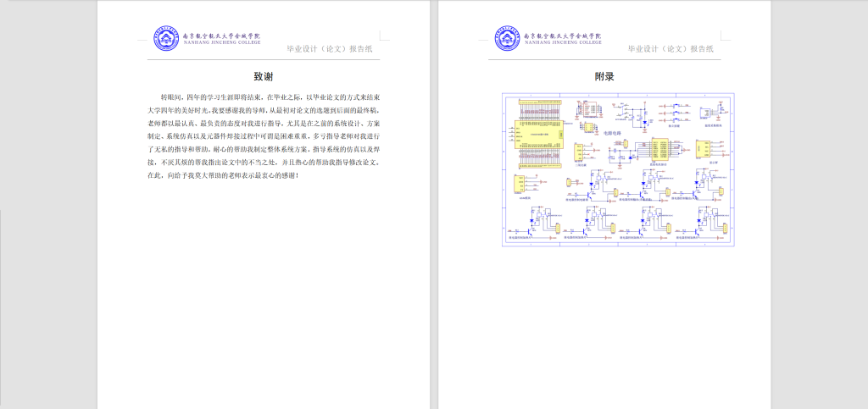868x409 pixels.
Task: Click 毕业设计（论文）报告纸 on the left page
Action: click(330, 48)
